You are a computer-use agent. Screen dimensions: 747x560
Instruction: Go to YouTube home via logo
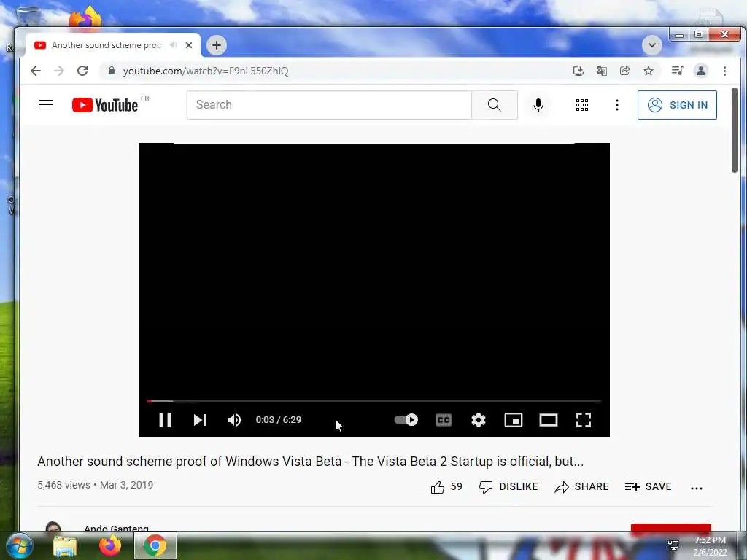point(105,105)
